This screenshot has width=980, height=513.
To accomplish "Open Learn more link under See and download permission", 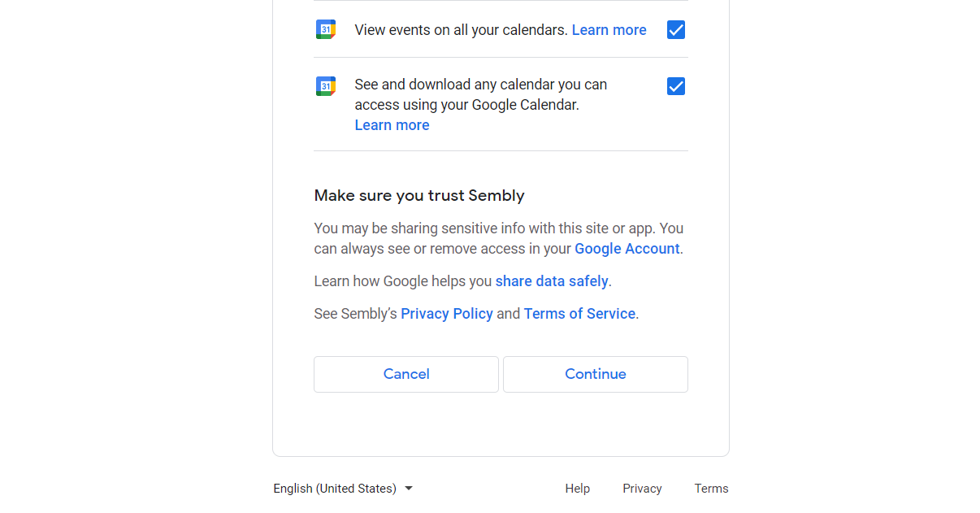I will pyautogui.click(x=392, y=125).
